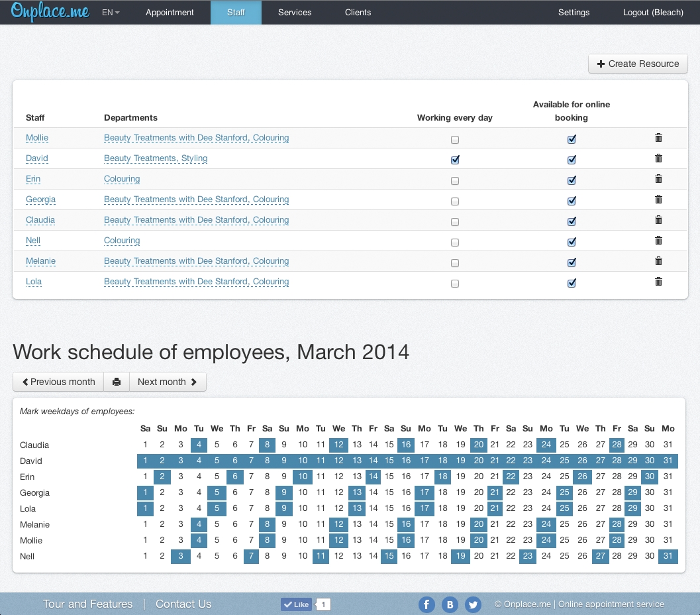Enable Working every day for Mollie

click(455, 140)
